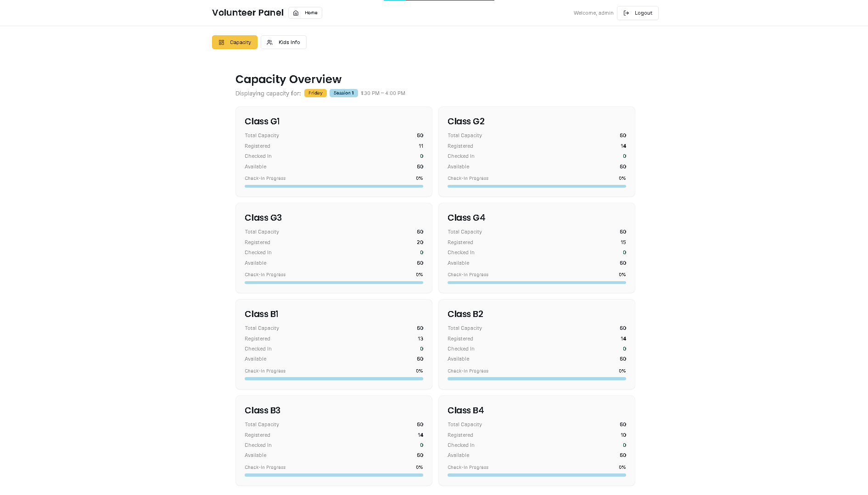Click the Class G4 check-in progress bar

click(x=537, y=283)
